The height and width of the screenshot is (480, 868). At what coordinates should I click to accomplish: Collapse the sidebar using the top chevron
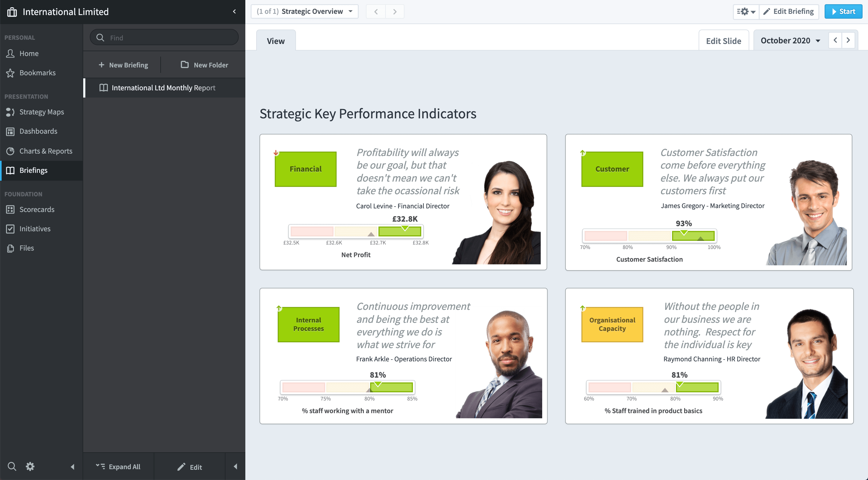234,11
